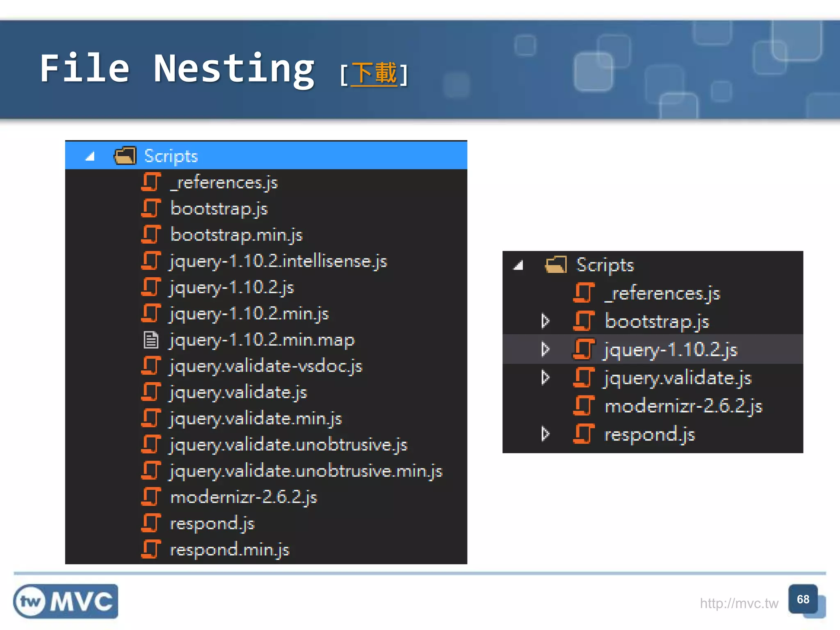Image resolution: width=840 pixels, height=630 pixels.
Task: Click the slide number 68 badge
Action: (803, 599)
